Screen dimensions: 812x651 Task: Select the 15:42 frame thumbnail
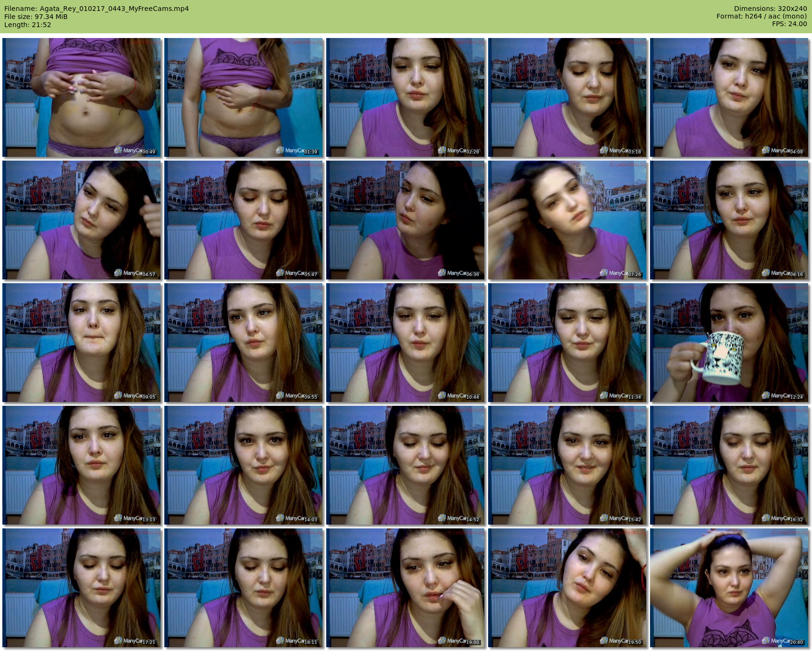567,465
